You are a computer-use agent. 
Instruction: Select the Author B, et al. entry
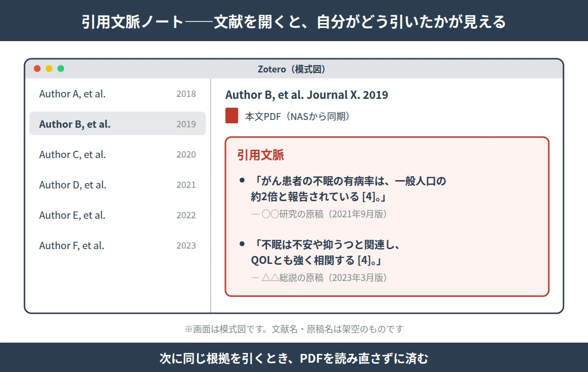[x=118, y=124]
